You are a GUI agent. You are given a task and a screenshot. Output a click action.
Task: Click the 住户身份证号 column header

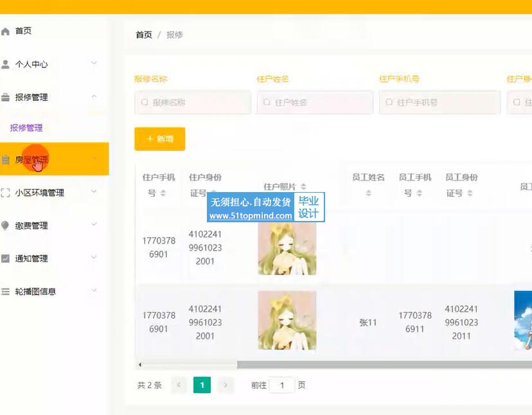coord(205,185)
